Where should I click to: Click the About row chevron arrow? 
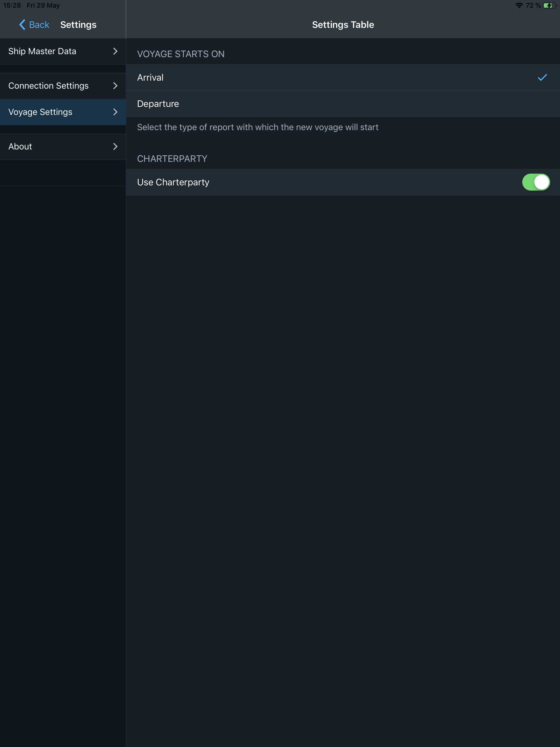pyautogui.click(x=115, y=147)
